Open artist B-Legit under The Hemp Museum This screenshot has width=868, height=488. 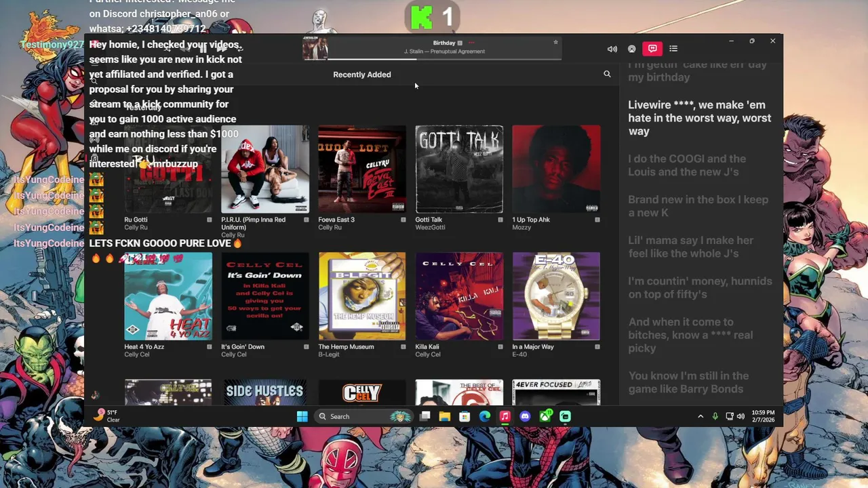[329, 354]
